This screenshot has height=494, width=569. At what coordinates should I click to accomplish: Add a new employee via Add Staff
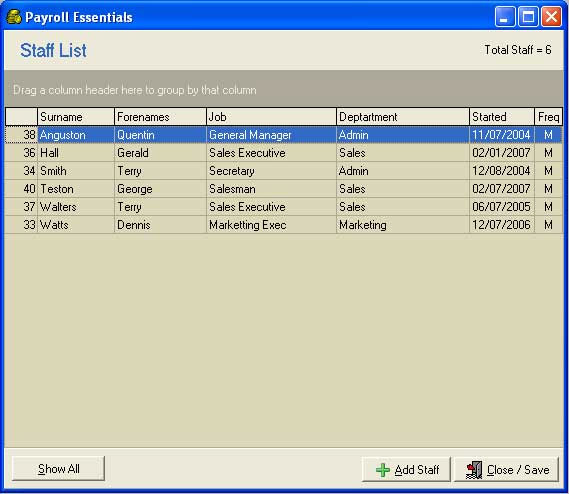(406, 469)
